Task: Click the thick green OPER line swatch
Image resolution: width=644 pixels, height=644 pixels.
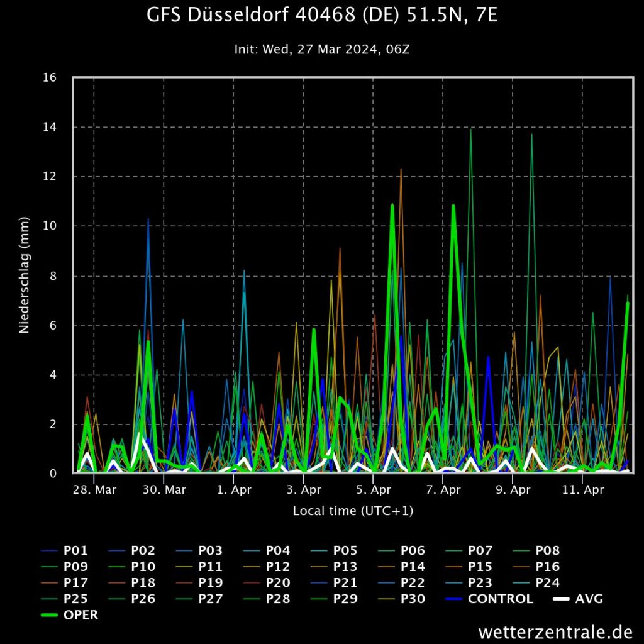Action: click(50, 615)
